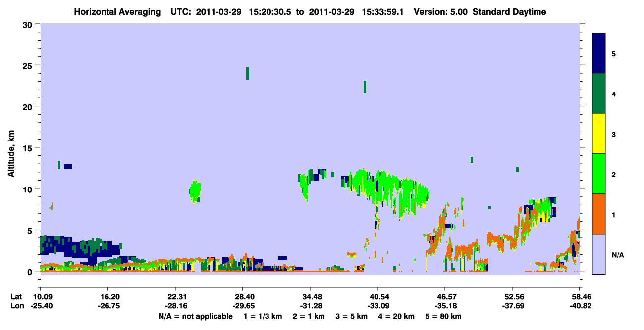The height and width of the screenshot is (330, 644).
Task: Click the longitude value '-29.65'
Action: coord(243,306)
